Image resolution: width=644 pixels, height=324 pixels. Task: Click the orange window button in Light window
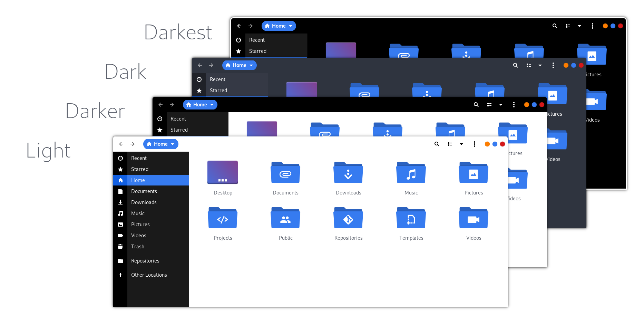(487, 144)
